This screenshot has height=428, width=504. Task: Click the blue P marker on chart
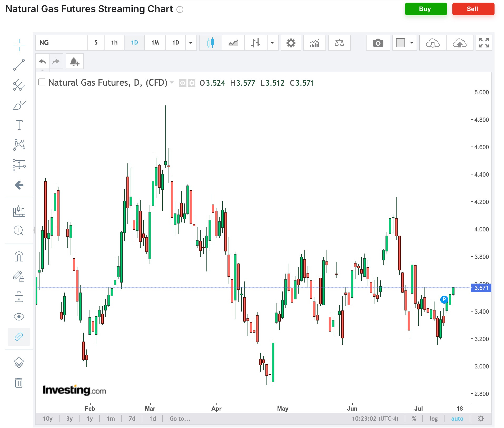444,299
